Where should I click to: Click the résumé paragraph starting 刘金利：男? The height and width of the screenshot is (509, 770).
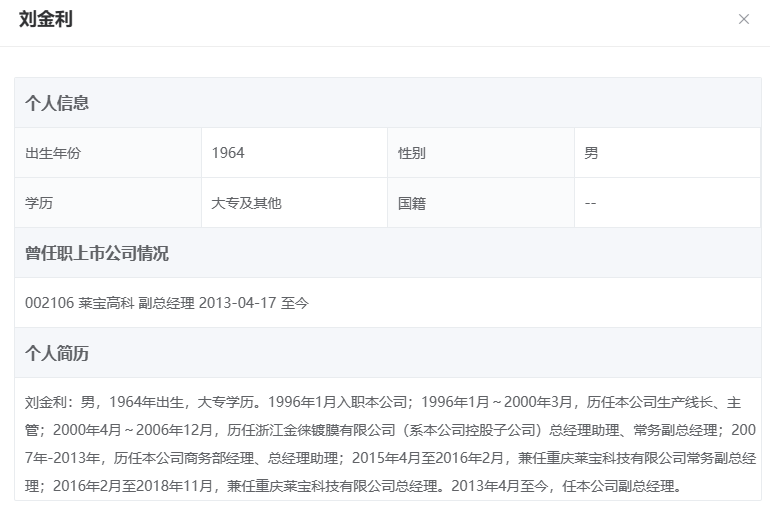[x=388, y=444]
